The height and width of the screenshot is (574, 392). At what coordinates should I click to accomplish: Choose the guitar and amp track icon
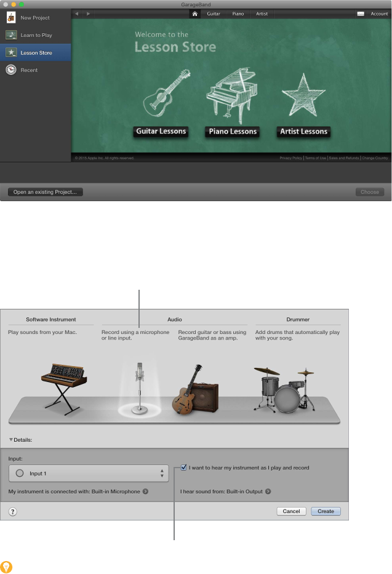[196, 389]
